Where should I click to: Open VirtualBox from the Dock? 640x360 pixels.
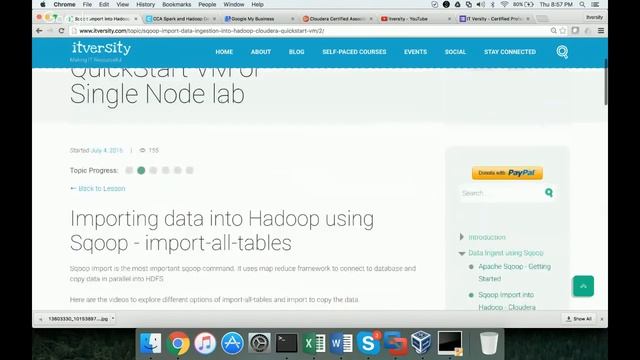pyautogui.click(x=421, y=342)
